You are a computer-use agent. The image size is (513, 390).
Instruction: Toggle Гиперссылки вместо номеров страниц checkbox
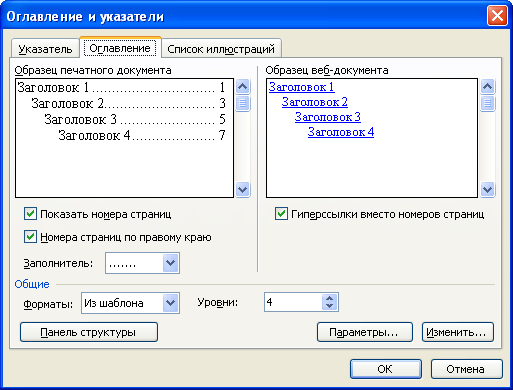pyautogui.click(x=281, y=214)
